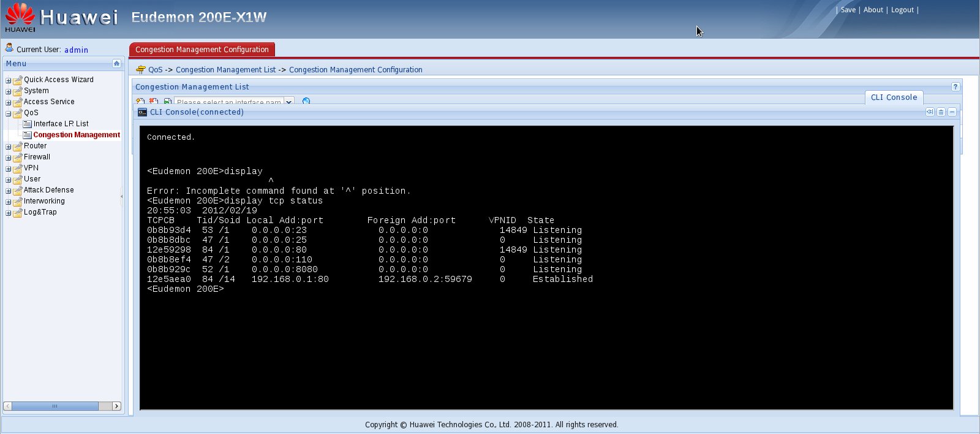Click the 'Error: Incomplete command found' line
The width and height of the screenshot is (980, 434).
(x=279, y=191)
